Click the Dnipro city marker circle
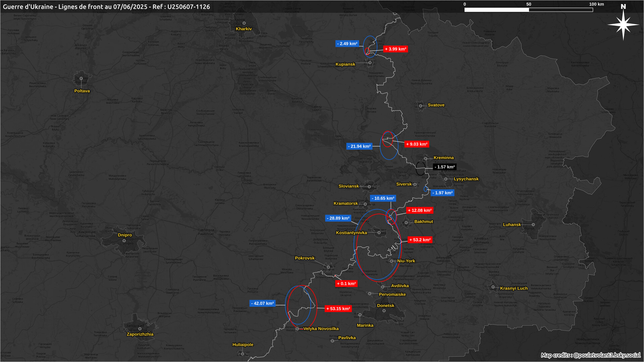Image resolution: width=644 pixels, height=362 pixels. (124, 241)
